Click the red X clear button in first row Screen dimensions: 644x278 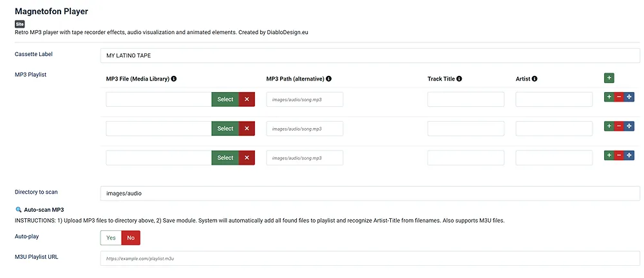[247, 99]
